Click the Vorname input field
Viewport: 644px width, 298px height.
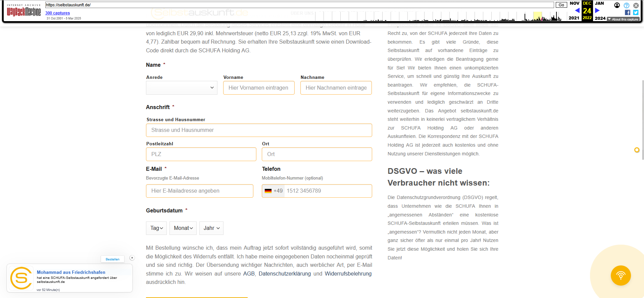(x=259, y=88)
